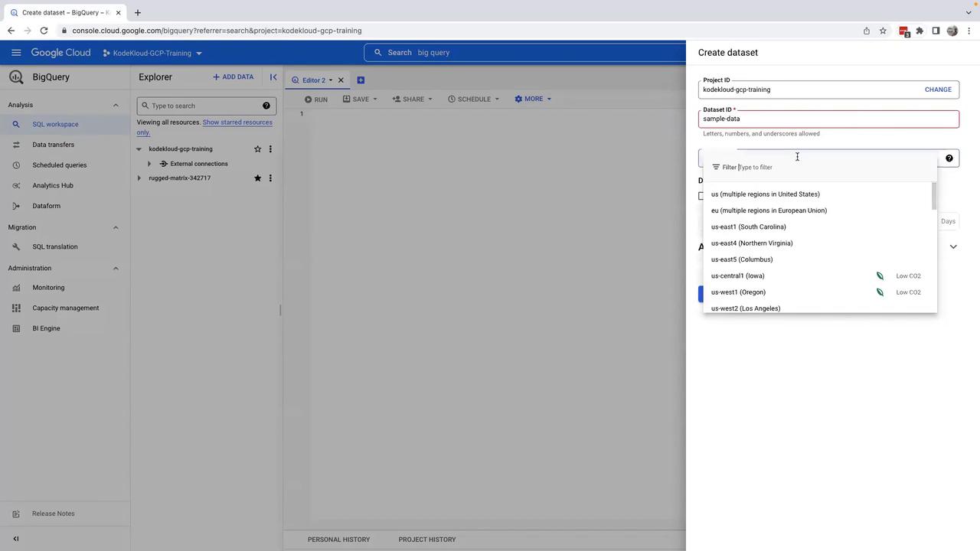Image resolution: width=980 pixels, height=551 pixels.
Task: Pick us-central1 (Iowa) location
Action: [818, 276]
